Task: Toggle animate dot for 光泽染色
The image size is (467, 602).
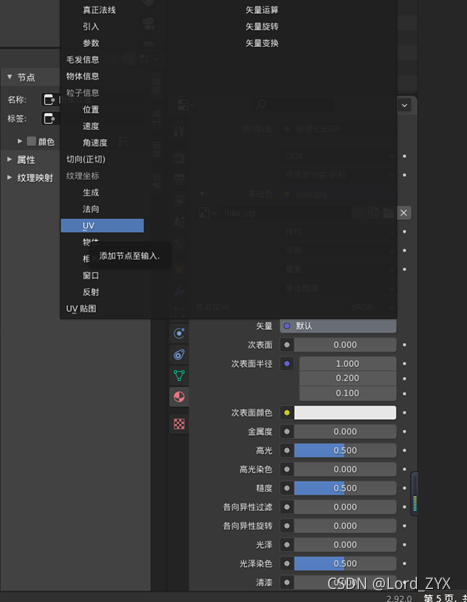Action: 404,563
